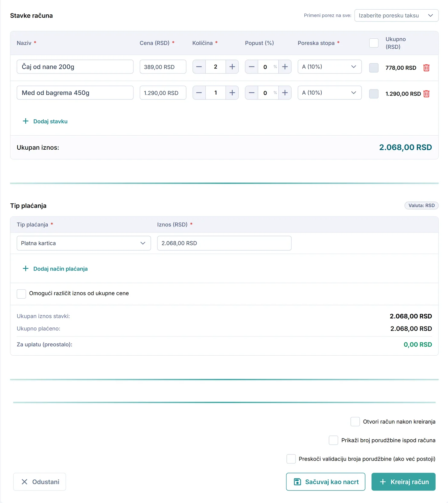Increase quantity of Čaj od nane 200g

pyautogui.click(x=232, y=67)
